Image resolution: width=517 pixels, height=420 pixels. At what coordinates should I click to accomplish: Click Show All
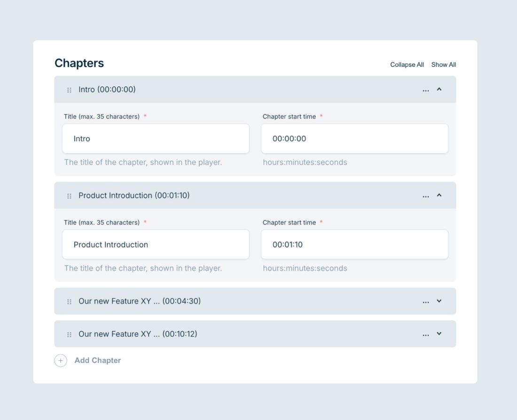(443, 64)
